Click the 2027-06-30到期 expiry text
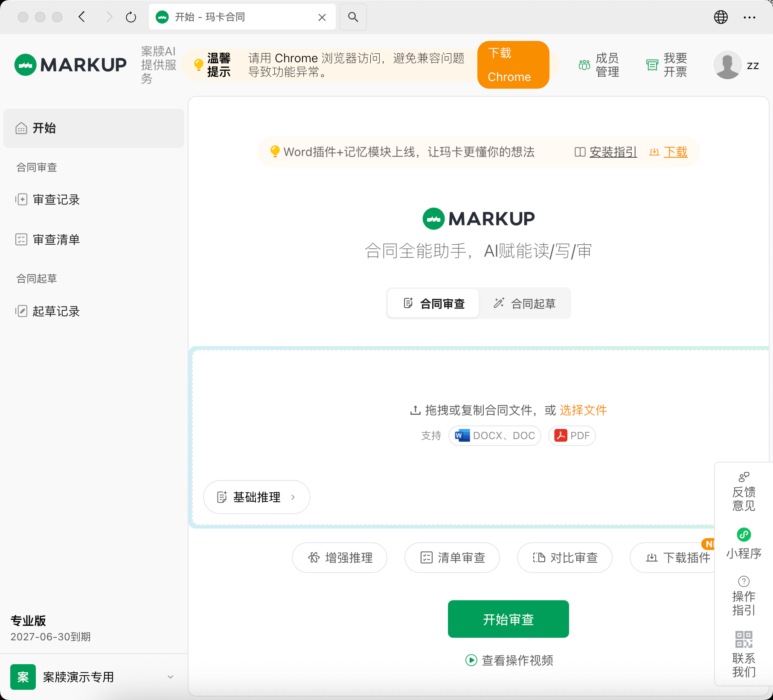The width and height of the screenshot is (773, 700). 50,637
